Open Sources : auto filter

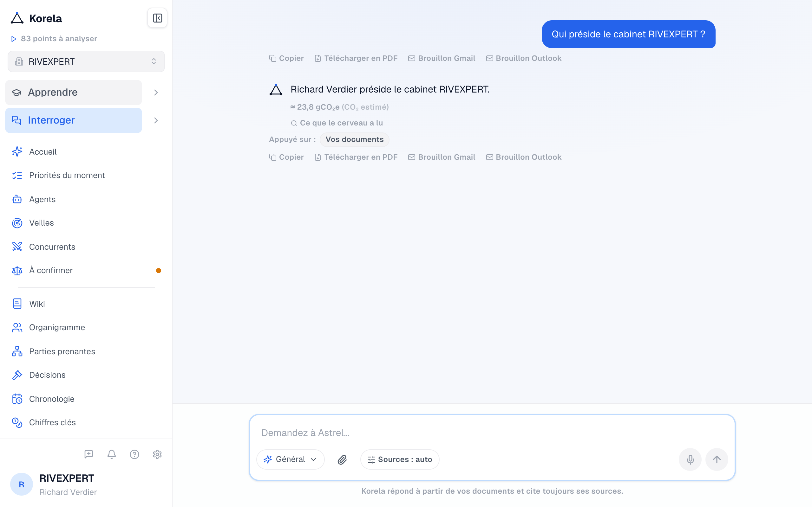(x=400, y=459)
